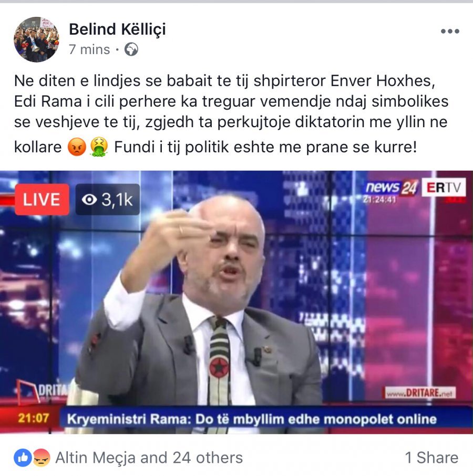Open the three-dot post options menu
This screenshot has height=476, width=473.
[x=450, y=31]
